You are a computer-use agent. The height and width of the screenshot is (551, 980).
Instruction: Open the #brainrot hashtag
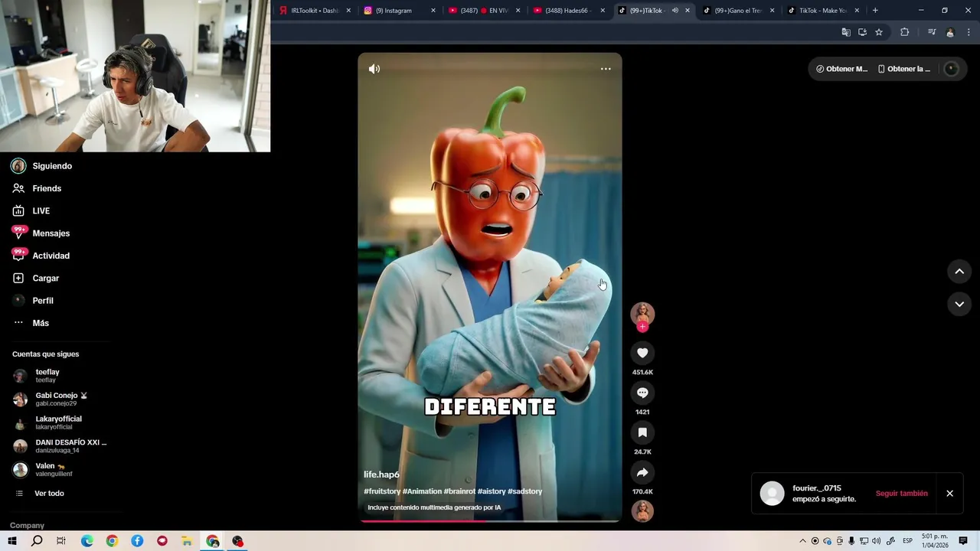point(459,491)
